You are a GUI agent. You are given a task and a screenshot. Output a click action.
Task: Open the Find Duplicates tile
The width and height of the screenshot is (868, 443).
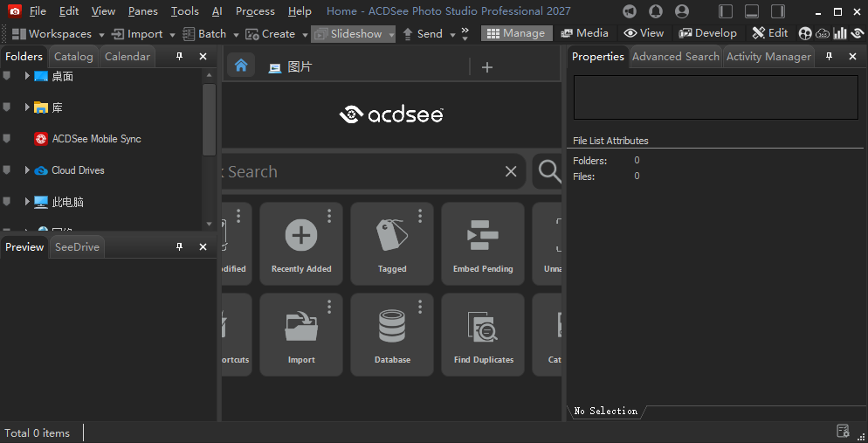[x=483, y=335]
